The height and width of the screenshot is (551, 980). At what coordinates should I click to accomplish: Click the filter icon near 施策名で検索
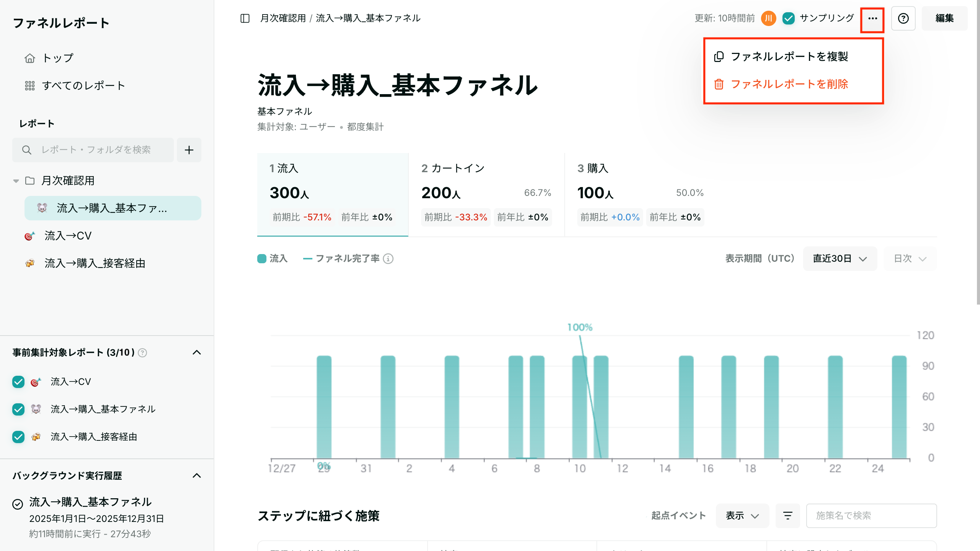pyautogui.click(x=787, y=516)
